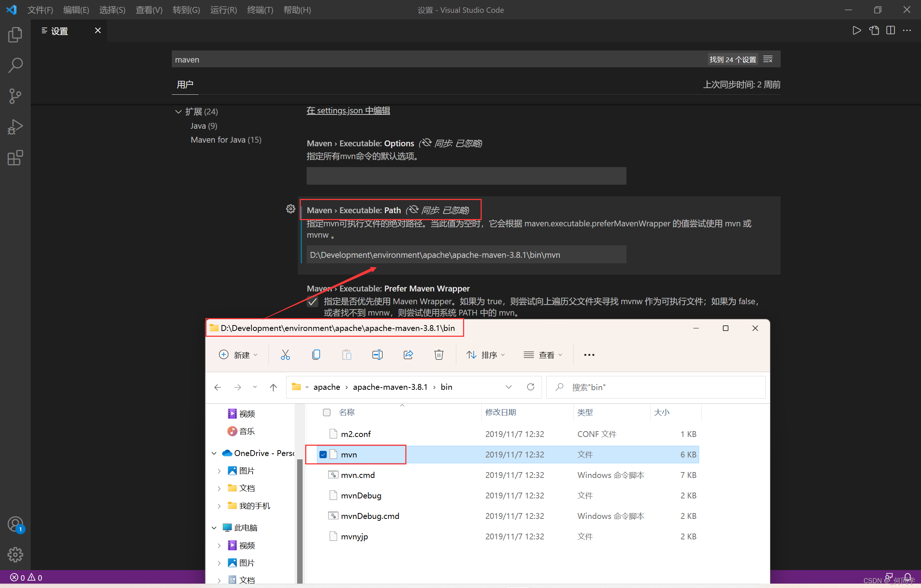Open the Explorer view in activity bar
The width and height of the screenshot is (921, 588).
pos(15,35)
